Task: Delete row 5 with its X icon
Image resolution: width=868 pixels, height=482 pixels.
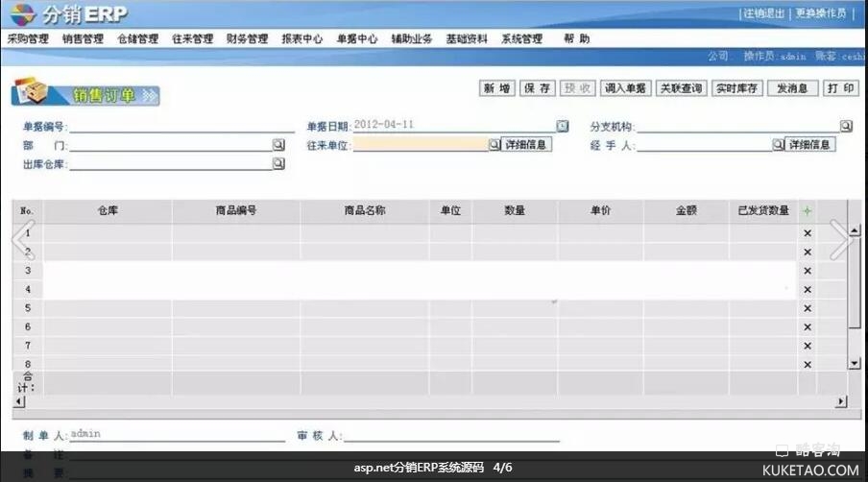Action: coord(808,309)
